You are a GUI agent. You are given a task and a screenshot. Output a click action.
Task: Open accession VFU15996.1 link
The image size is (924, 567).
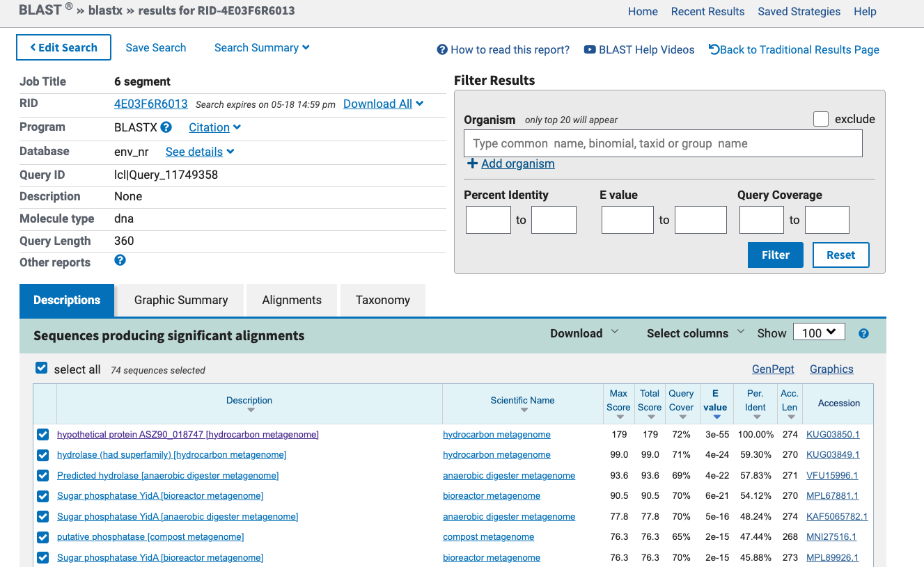832,476
